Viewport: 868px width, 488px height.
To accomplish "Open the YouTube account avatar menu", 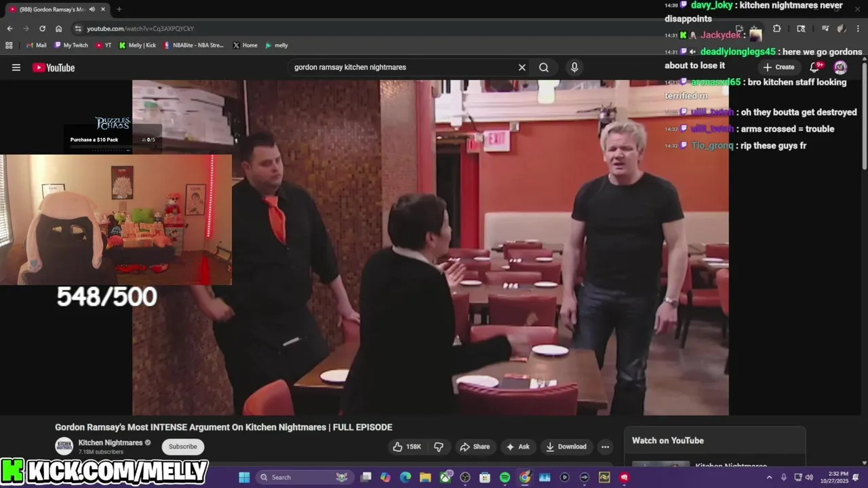I will click(x=840, y=67).
